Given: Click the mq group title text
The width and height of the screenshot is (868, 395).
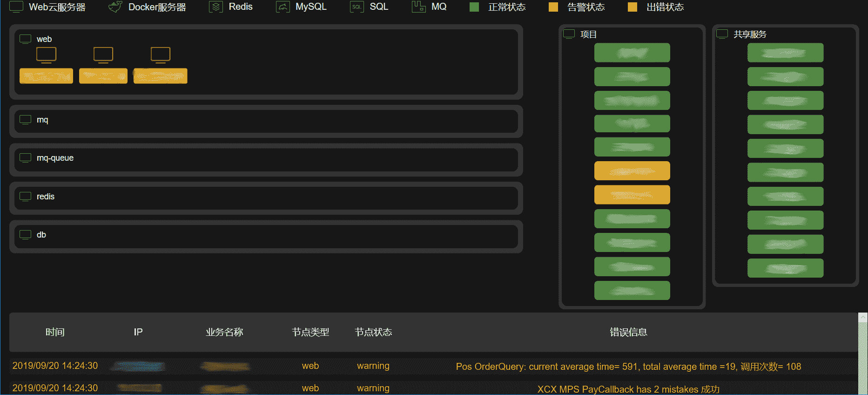Looking at the screenshot, I should coord(42,120).
